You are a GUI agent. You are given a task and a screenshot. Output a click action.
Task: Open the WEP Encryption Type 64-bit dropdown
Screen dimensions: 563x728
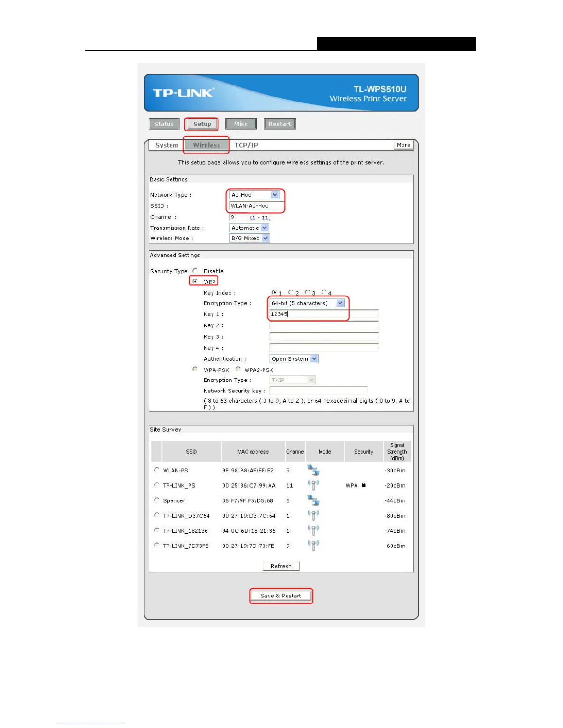307,303
